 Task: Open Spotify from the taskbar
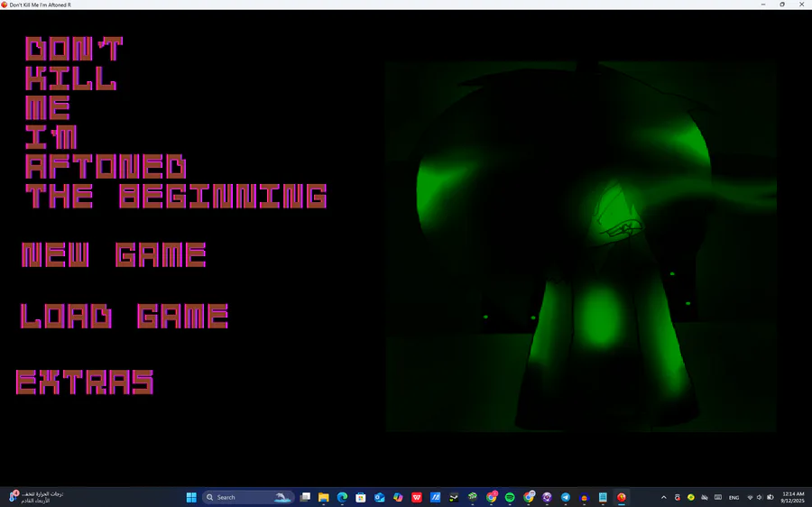tap(510, 497)
